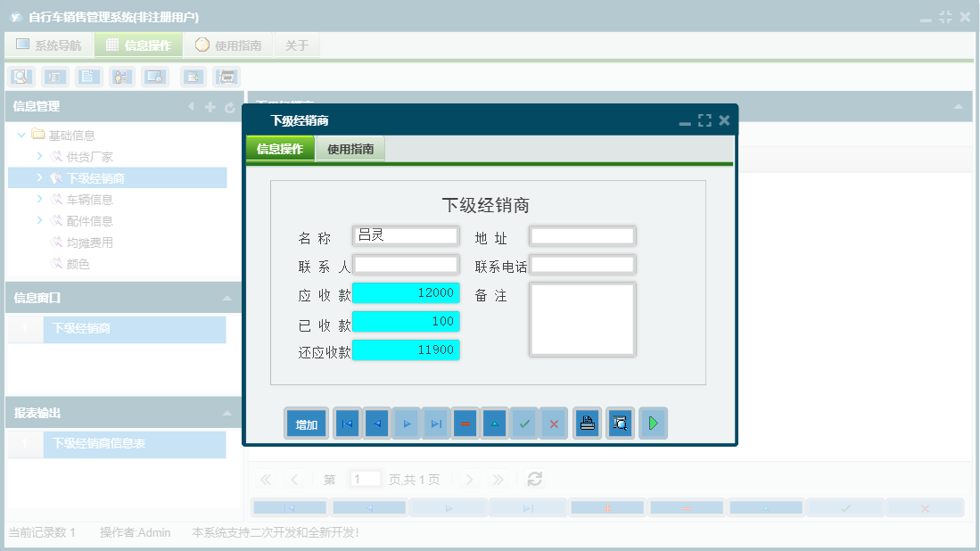980x551 pixels.
Task: Click the document icon in the main toolbar
Action: 88,77
